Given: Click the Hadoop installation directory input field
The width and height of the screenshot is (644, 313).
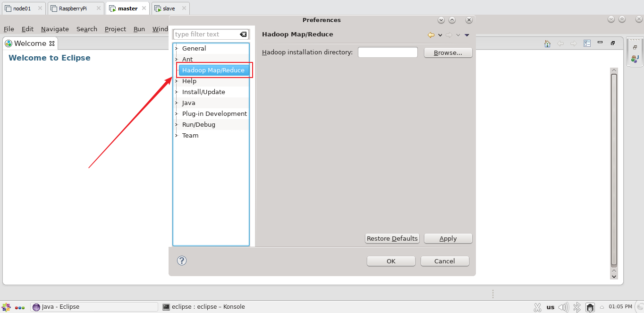Looking at the screenshot, I should (x=388, y=52).
